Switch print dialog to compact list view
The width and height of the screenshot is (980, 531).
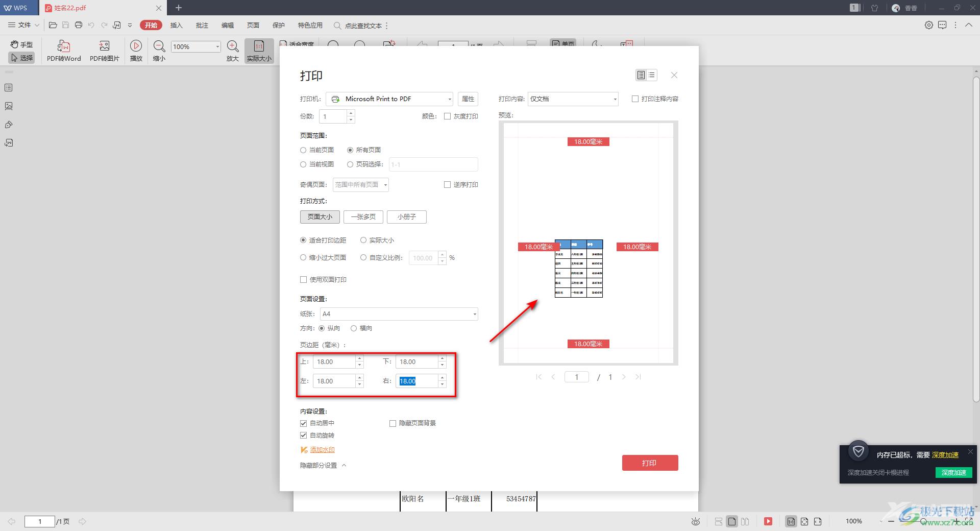[x=652, y=75]
